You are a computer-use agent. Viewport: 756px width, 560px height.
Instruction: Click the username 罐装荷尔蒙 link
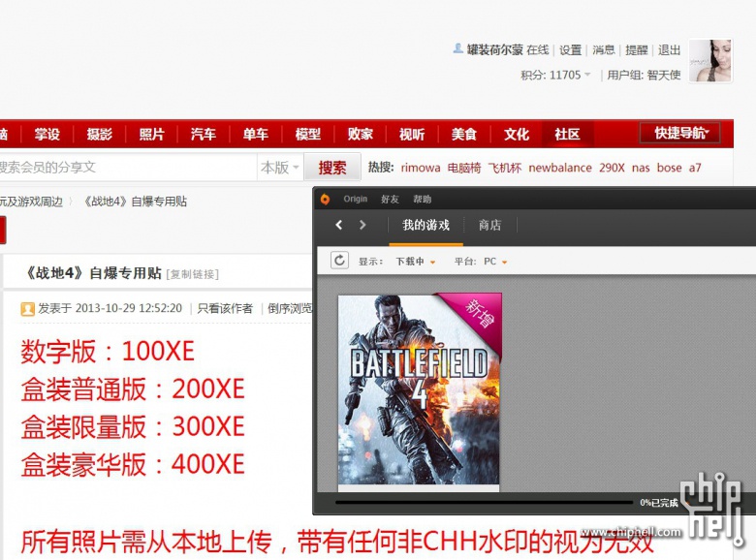tap(494, 49)
